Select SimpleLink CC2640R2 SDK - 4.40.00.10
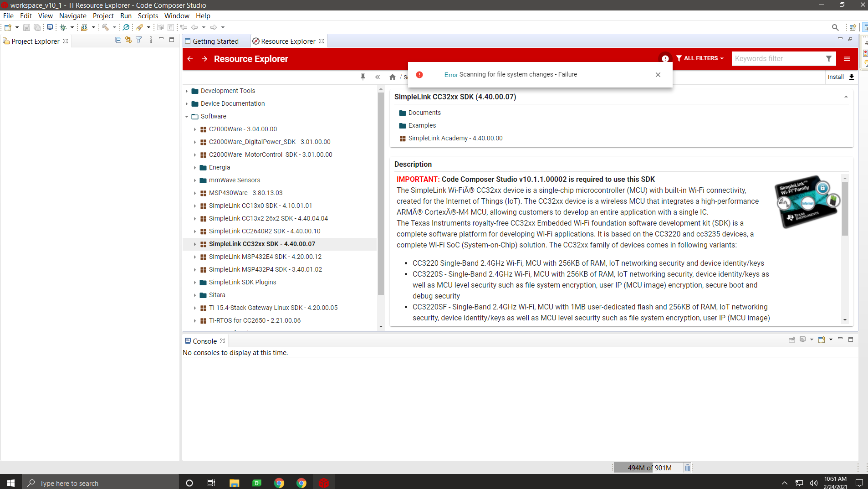Viewport: 868px width, 489px height. [265, 231]
